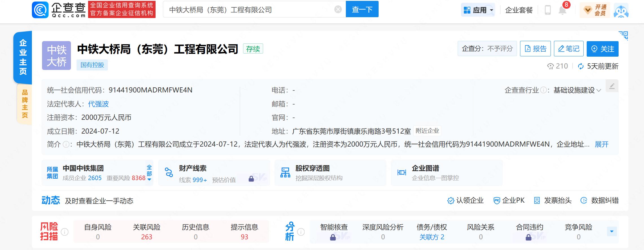The height and width of the screenshot is (250, 644).
Task: Click 认领企业 link
Action: coord(466,200)
